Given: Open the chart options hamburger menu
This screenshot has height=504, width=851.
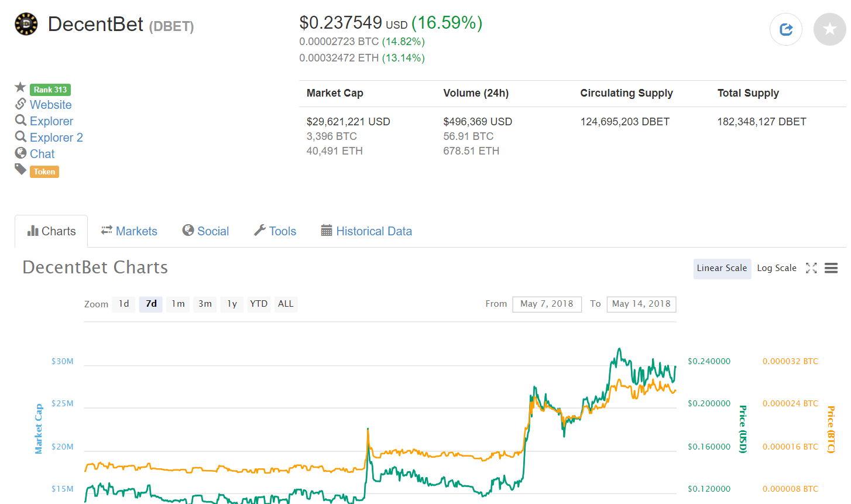Looking at the screenshot, I should [831, 268].
